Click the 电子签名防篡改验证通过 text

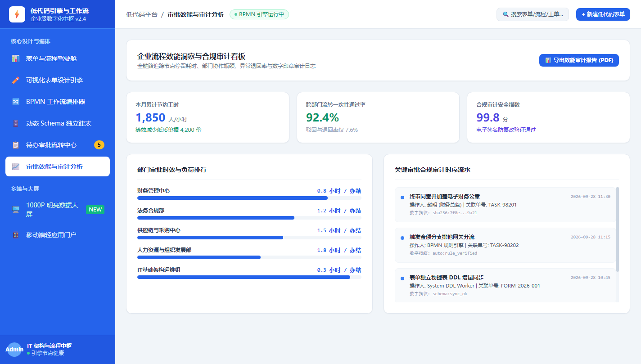(506, 130)
